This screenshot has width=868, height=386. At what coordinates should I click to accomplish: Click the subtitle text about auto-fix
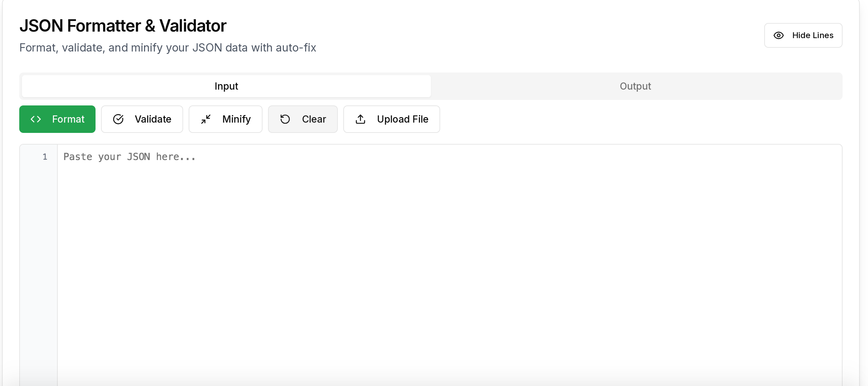click(x=167, y=48)
